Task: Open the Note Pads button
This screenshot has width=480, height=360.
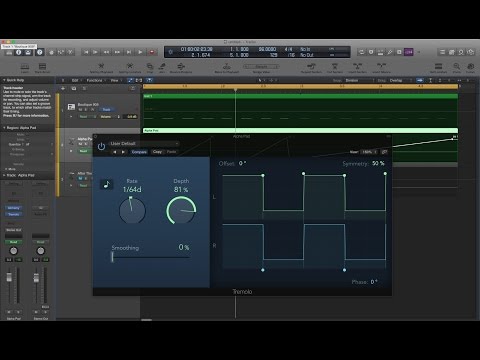Action: [452, 52]
